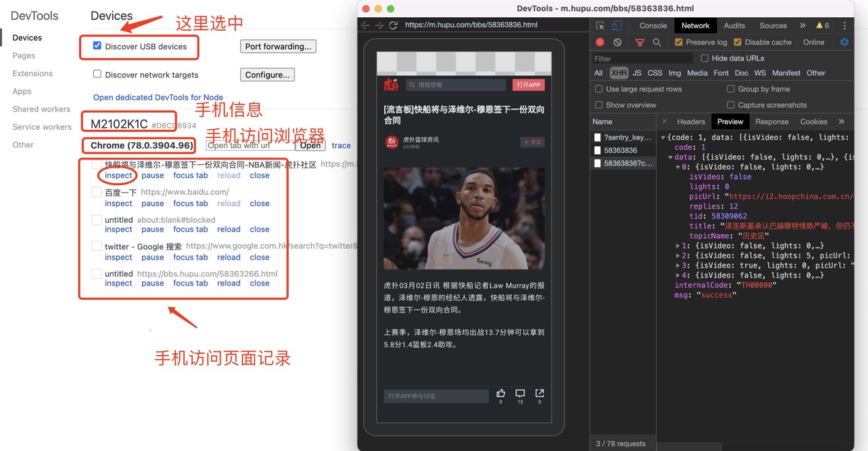
Task: Expand item 1 in JSON data array
Action: 678,246
